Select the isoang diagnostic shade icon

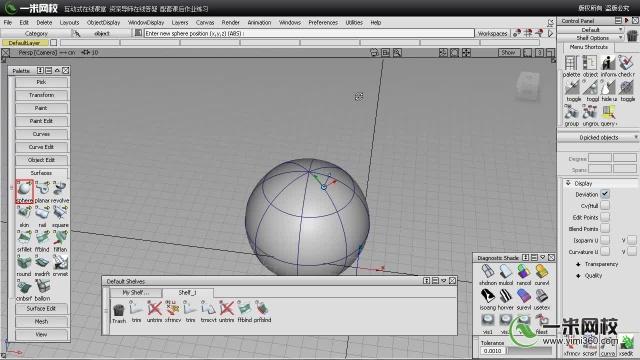(487, 300)
